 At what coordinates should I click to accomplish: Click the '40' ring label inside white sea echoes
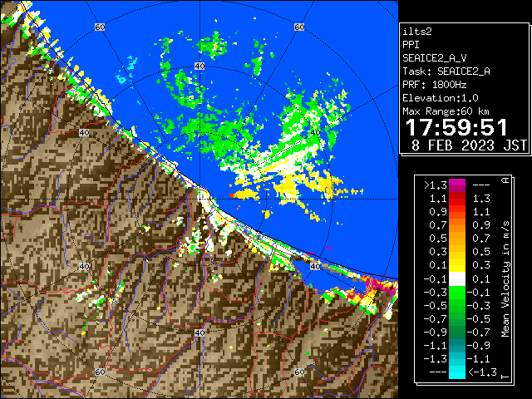(x=315, y=132)
